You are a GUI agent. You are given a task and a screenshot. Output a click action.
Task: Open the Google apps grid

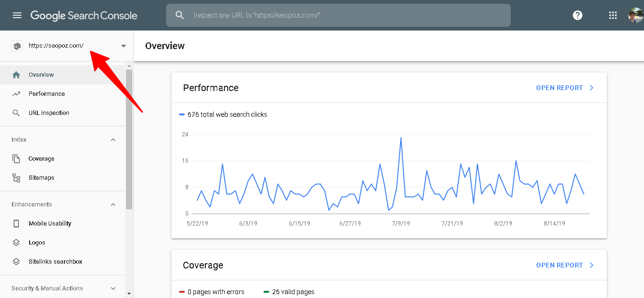pyautogui.click(x=613, y=15)
